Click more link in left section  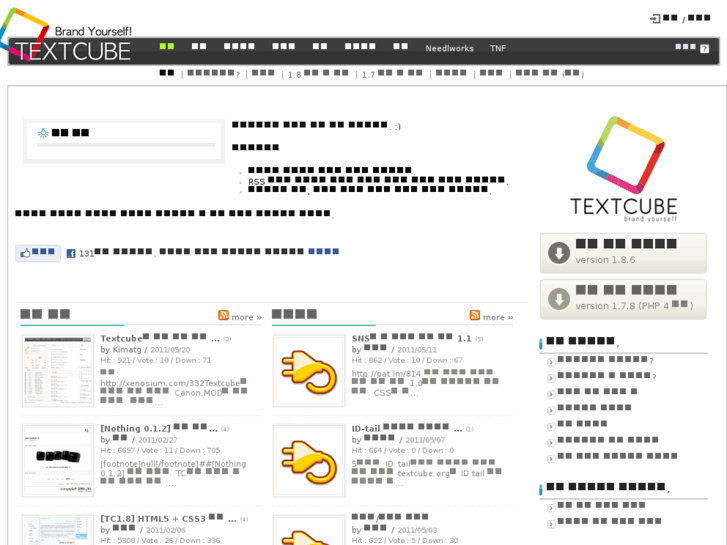pyautogui.click(x=247, y=317)
